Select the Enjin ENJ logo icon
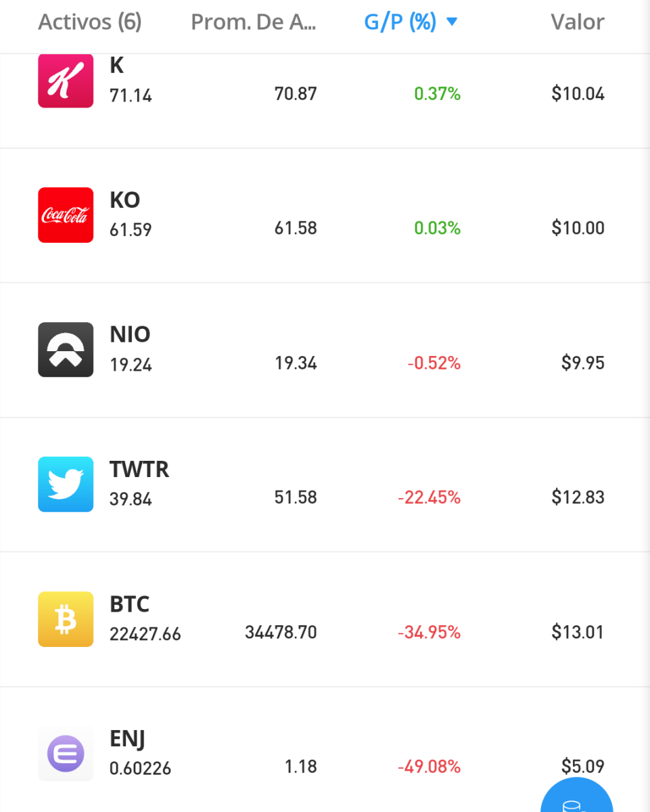The height and width of the screenshot is (812, 650). pyautogui.click(x=66, y=754)
